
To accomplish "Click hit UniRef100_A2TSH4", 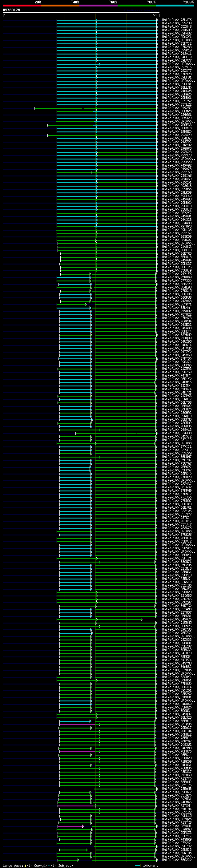I will point(177,805).
